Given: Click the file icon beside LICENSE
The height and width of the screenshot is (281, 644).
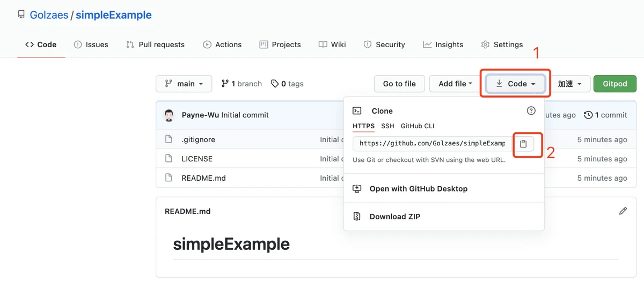Looking at the screenshot, I should (x=169, y=159).
